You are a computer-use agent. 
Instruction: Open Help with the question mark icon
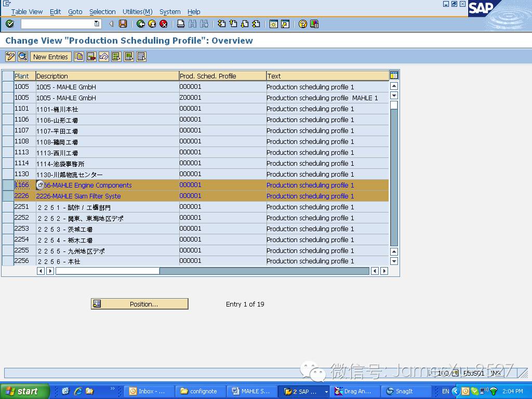pos(303,24)
